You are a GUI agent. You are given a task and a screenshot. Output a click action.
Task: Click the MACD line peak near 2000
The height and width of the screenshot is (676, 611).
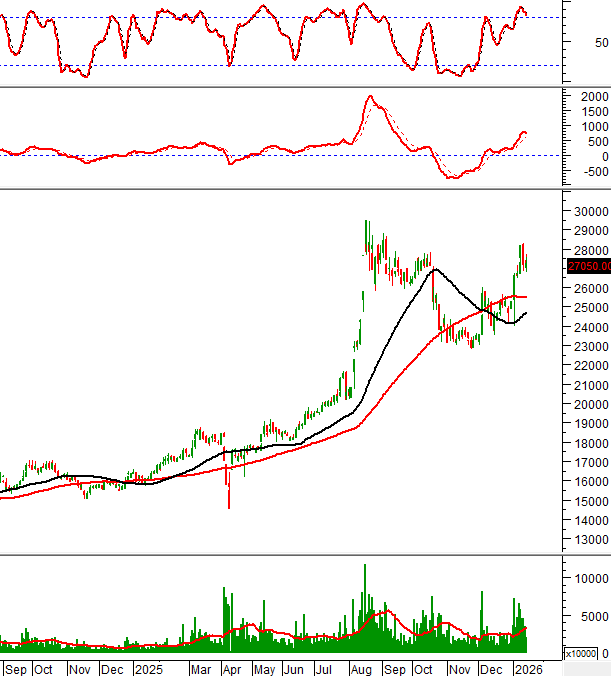pos(370,97)
